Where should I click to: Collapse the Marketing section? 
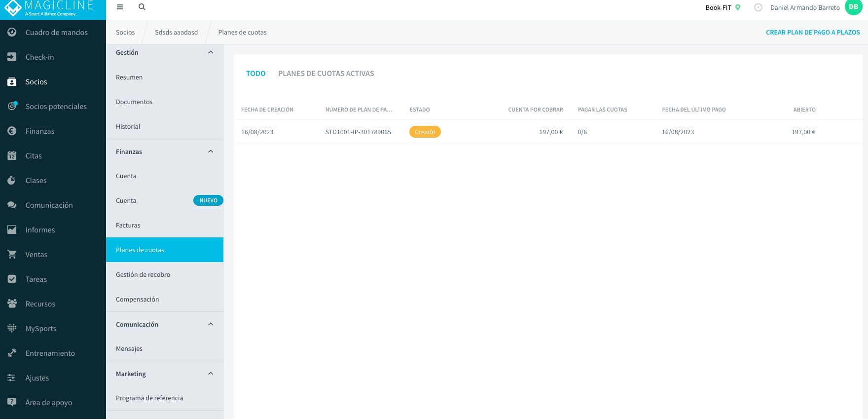(211, 374)
